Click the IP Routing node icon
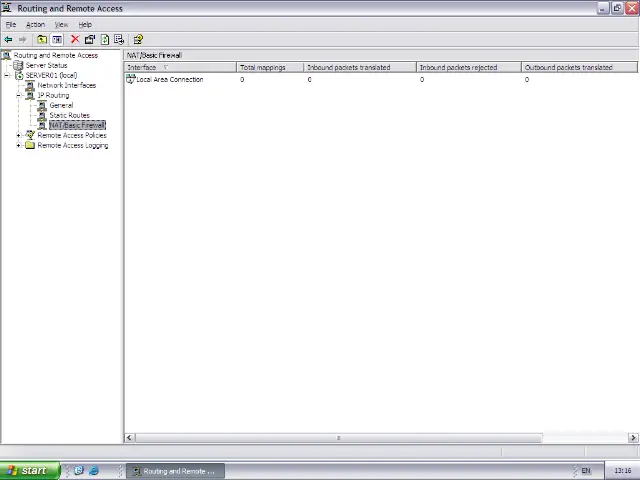This screenshot has width=640, height=480. click(30, 96)
